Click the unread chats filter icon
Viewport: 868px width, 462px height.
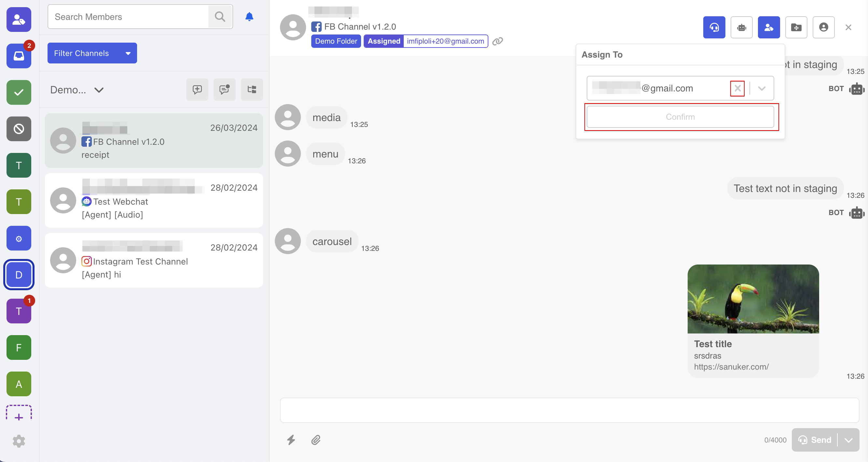224,89
